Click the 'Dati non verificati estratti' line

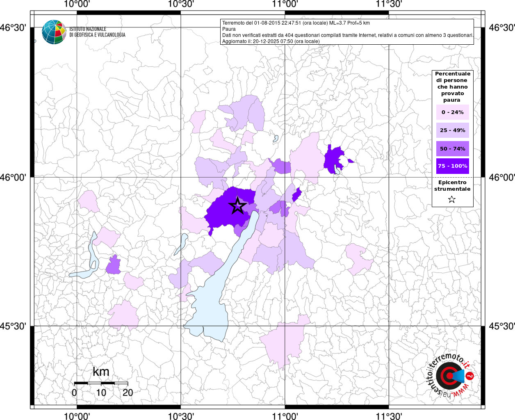click(348, 35)
